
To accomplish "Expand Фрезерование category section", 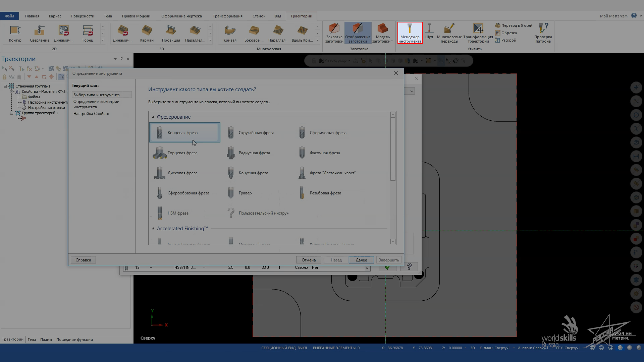I will (153, 117).
